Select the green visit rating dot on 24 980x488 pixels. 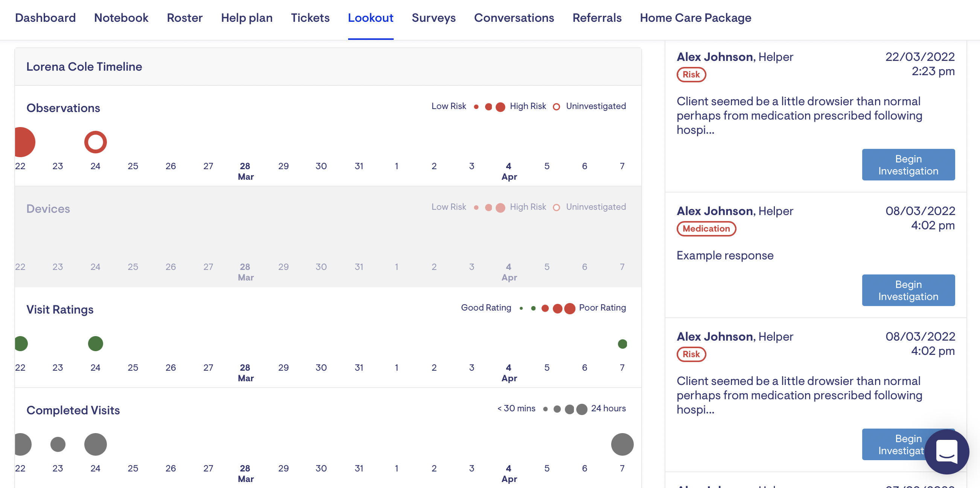pos(95,344)
